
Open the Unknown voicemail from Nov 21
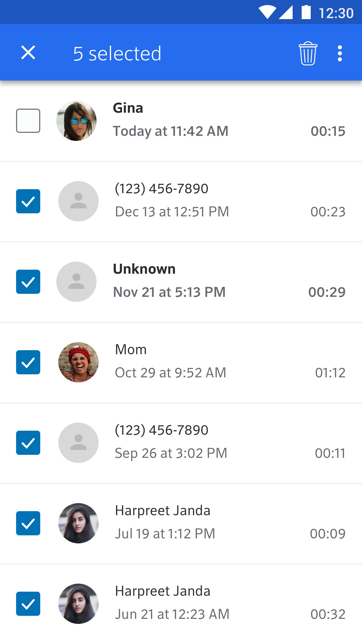(x=200, y=282)
